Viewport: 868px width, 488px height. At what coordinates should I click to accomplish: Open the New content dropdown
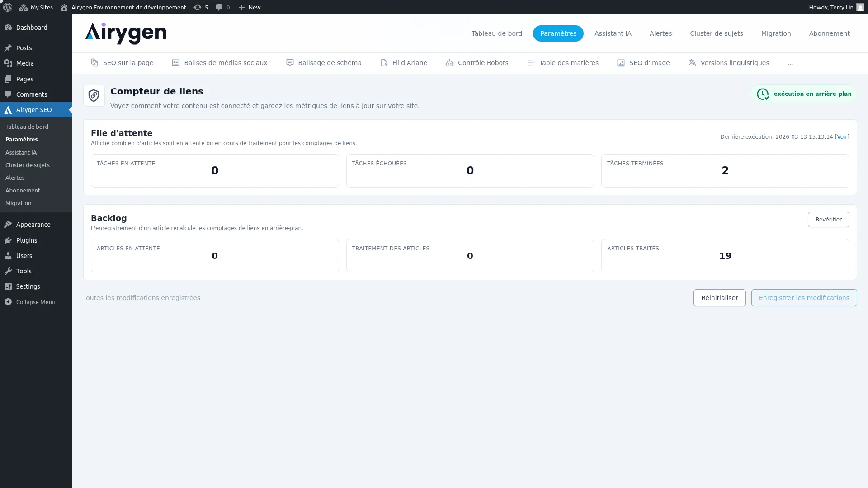[x=250, y=7]
